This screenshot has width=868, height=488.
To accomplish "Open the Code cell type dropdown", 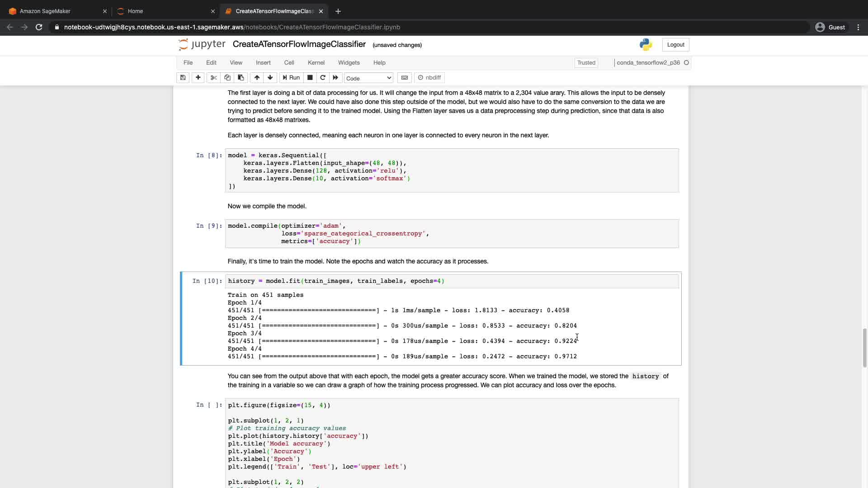I will tap(368, 78).
